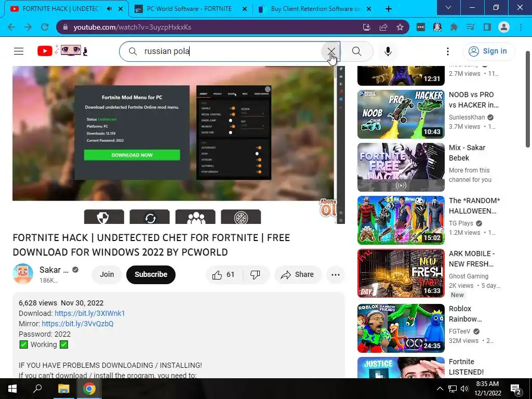Close the Buy Client Retention tab
Screen dimensions: 532x399
369,9
